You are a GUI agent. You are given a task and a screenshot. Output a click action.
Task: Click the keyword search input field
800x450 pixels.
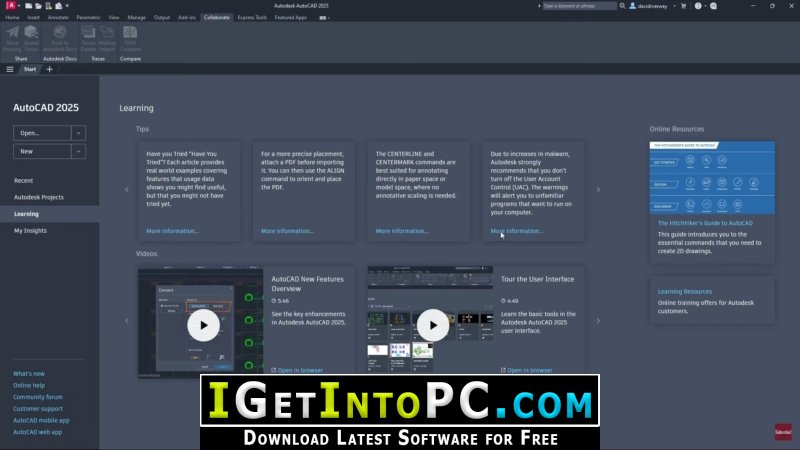580,6
